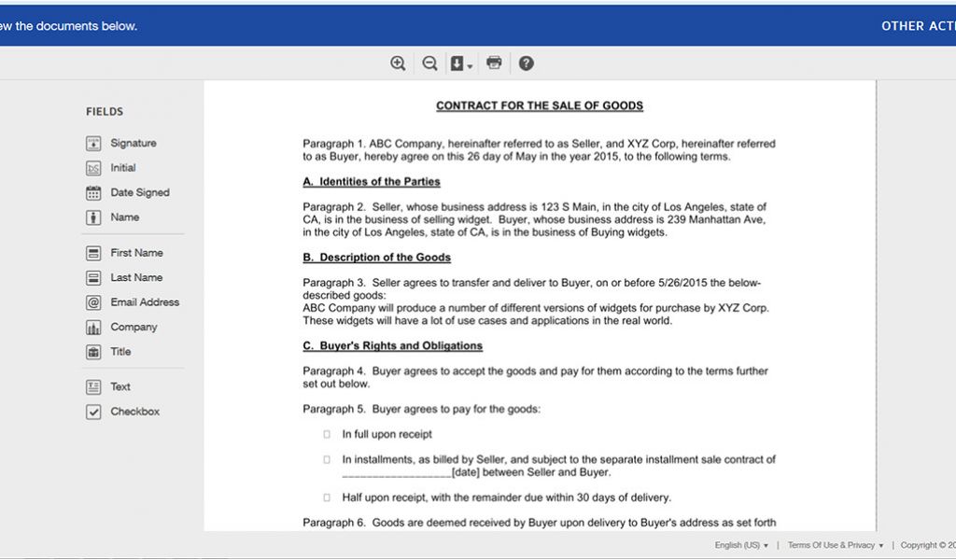
Task: Print the document
Action: tap(494, 63)
